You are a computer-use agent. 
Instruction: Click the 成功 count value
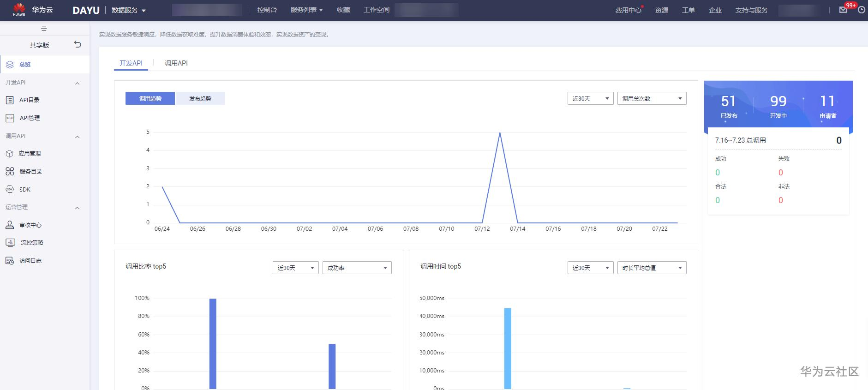[718, 173]
